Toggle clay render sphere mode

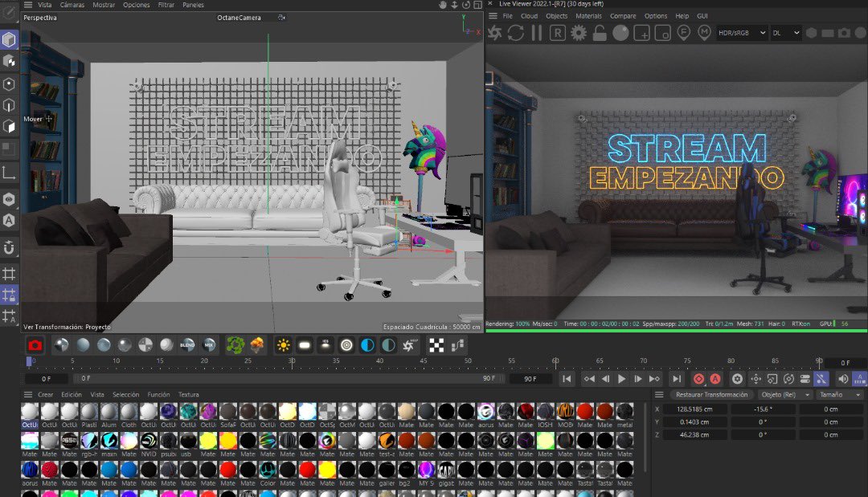(620, 33)
